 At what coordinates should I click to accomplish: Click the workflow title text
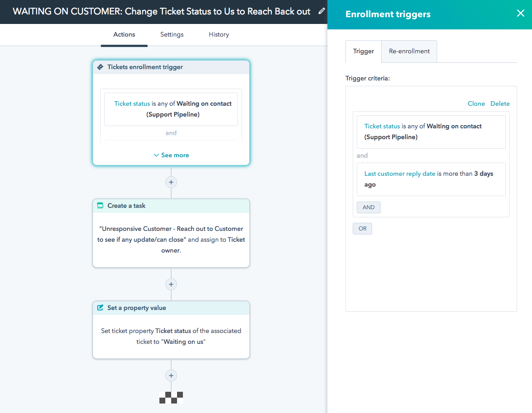(162, 11)
